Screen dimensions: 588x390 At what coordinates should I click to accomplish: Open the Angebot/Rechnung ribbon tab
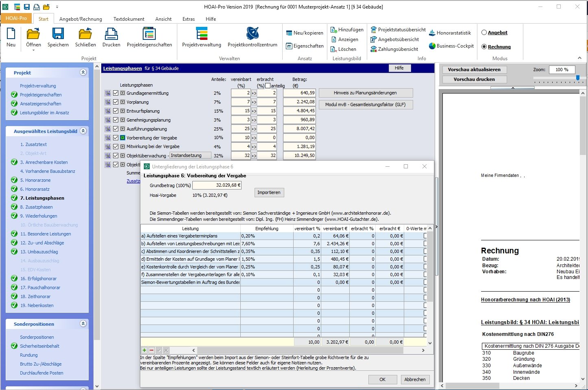coord(81,19)
